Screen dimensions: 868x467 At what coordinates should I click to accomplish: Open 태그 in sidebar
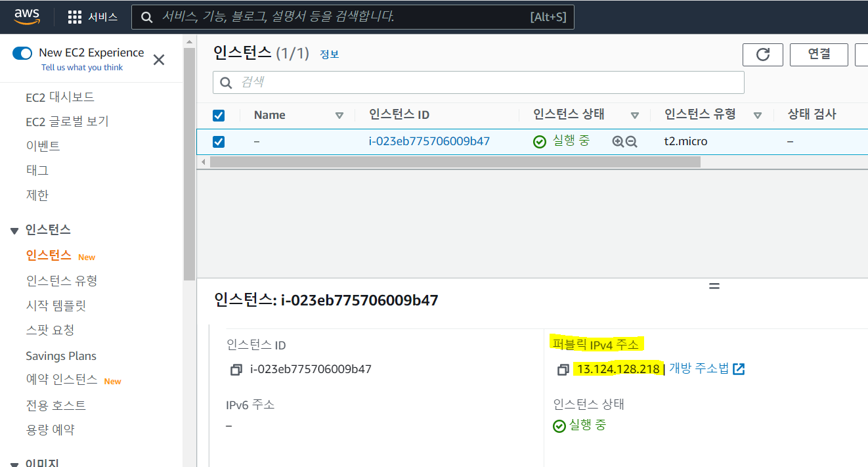point(37,171)
